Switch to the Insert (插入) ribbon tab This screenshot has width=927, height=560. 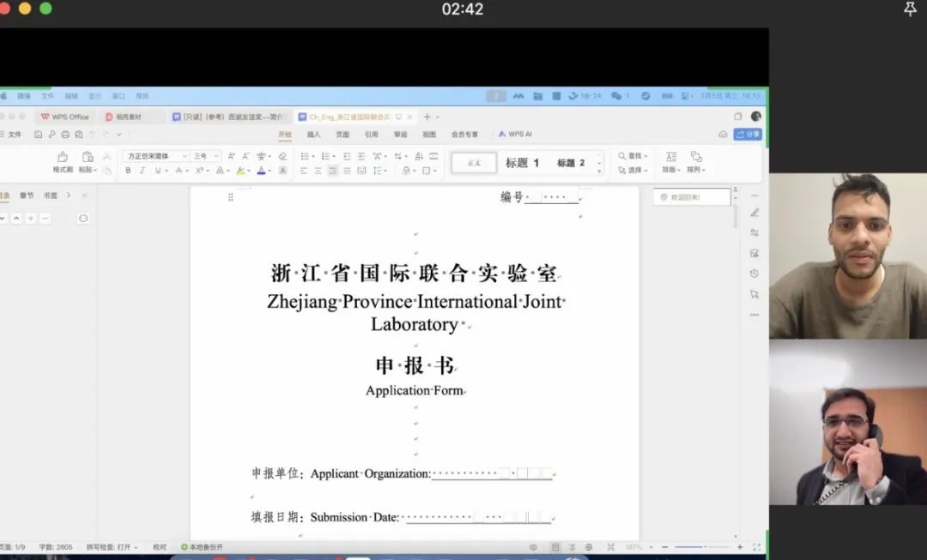click(313, 135)
